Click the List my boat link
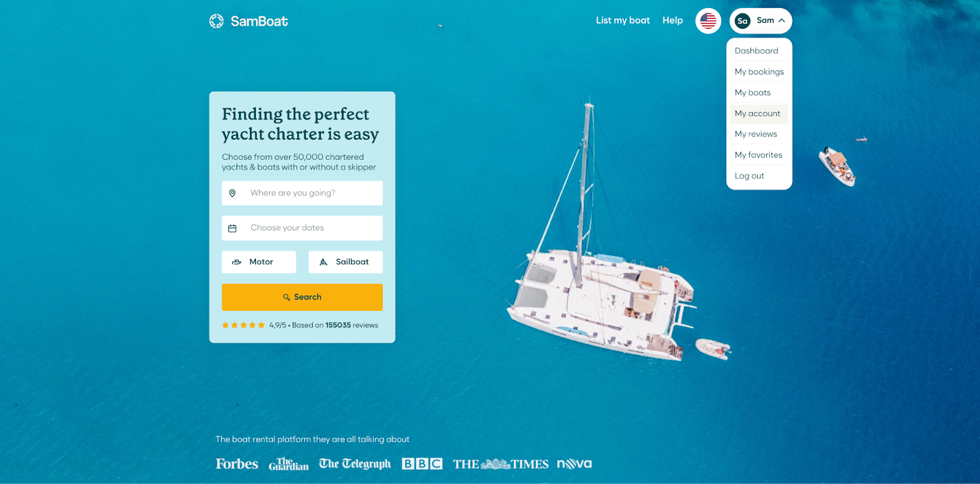 point(623,21)
